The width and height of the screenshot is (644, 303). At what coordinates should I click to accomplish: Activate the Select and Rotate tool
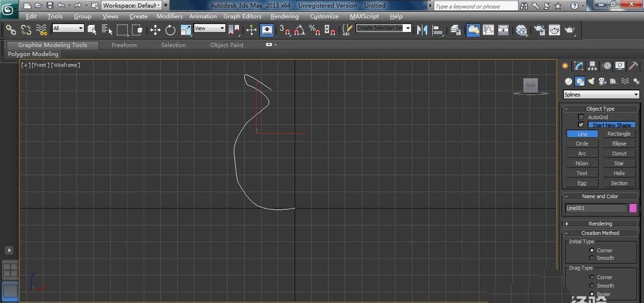(x=171, y=30)
